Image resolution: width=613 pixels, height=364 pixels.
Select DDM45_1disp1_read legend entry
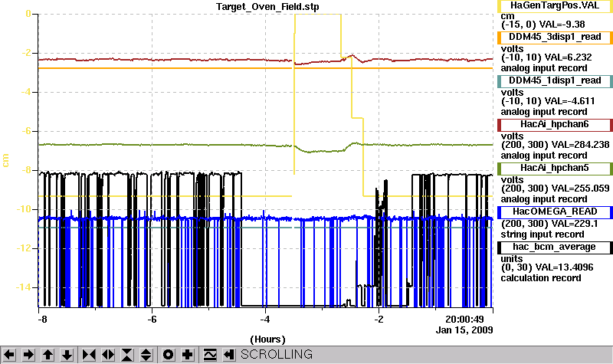click(555, 81)
